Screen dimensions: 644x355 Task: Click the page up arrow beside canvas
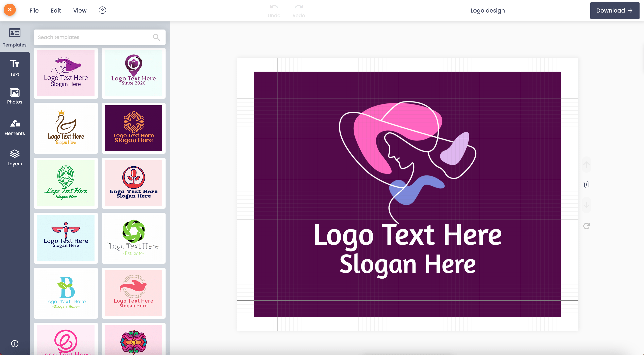pyautogui.click(x=587, y=165)
